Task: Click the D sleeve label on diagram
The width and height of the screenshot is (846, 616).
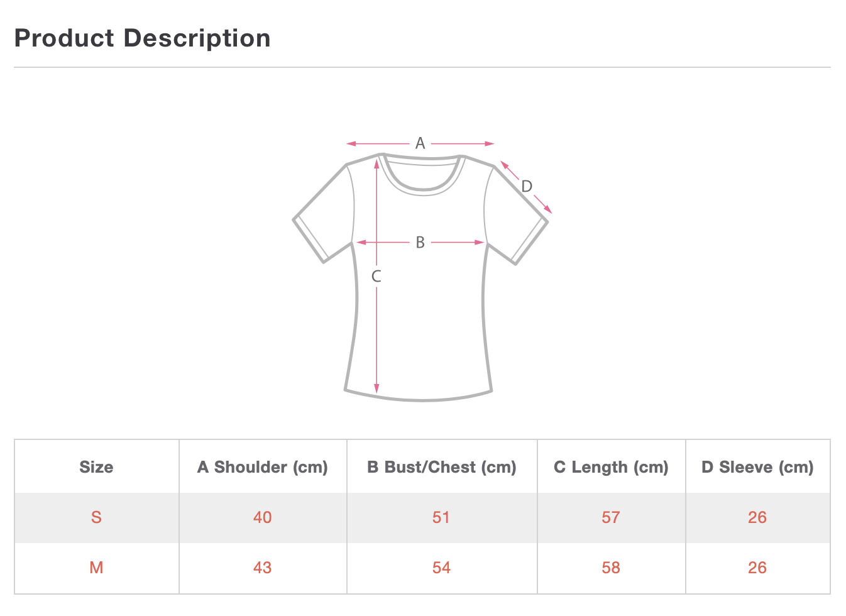Action: [527, 186]
